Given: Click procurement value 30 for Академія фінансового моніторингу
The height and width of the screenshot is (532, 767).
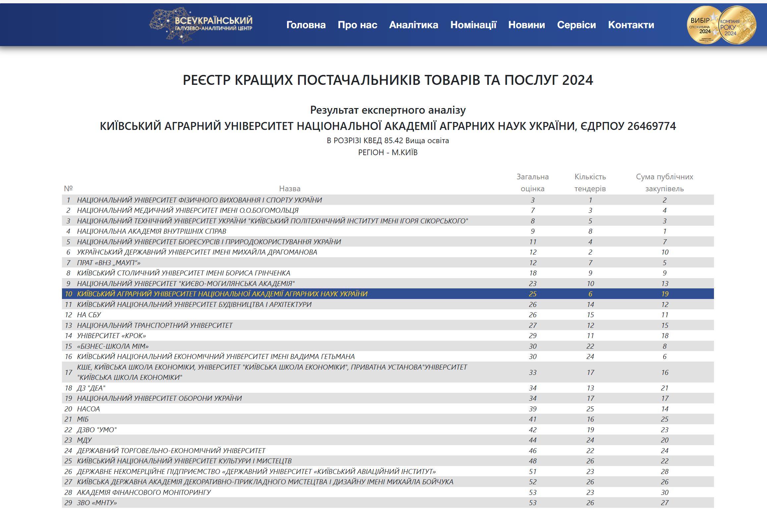Looking at the screenshot, I should click(665, 492).
